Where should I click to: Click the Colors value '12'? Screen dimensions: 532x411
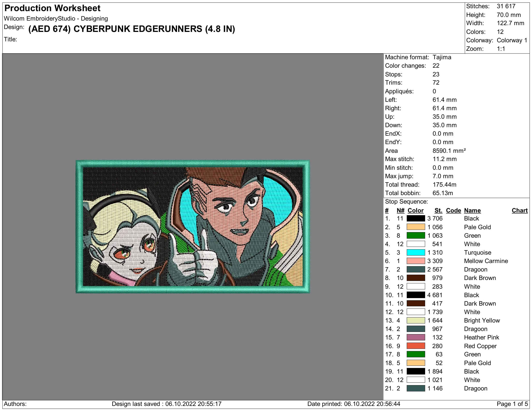point(500,32)
